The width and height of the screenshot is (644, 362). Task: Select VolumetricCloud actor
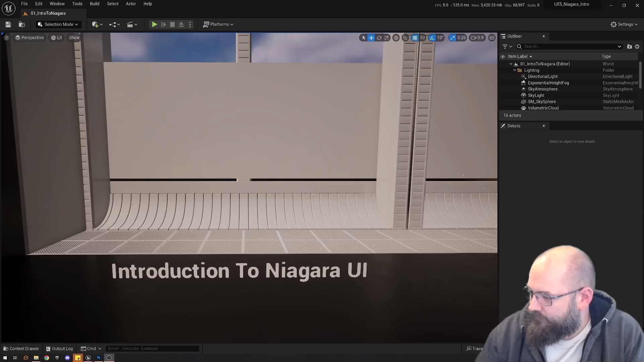point(543,108)
